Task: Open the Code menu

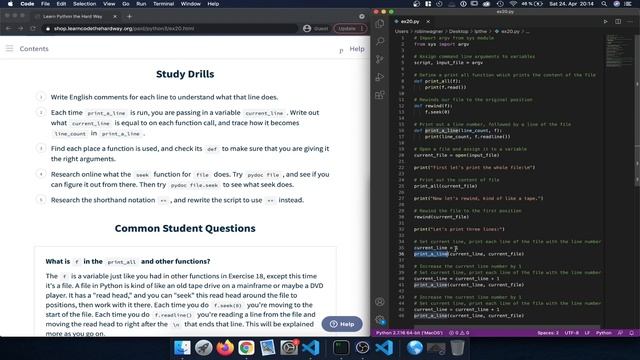Action: pos(27,4)
